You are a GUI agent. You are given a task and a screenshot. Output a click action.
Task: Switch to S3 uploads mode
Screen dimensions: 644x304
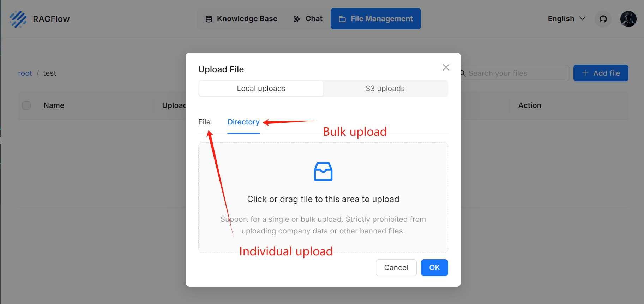click(385, 89)
